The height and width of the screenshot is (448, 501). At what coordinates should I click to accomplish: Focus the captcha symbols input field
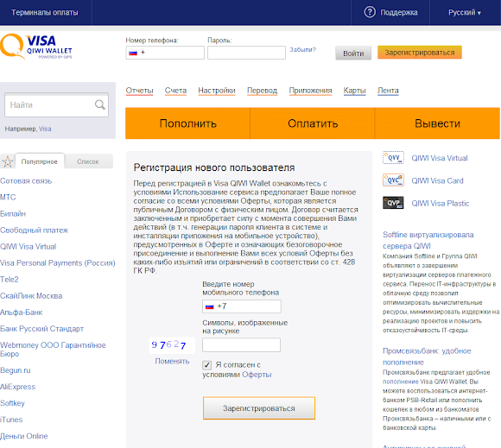pyautogui.click(x=241, y=345)
